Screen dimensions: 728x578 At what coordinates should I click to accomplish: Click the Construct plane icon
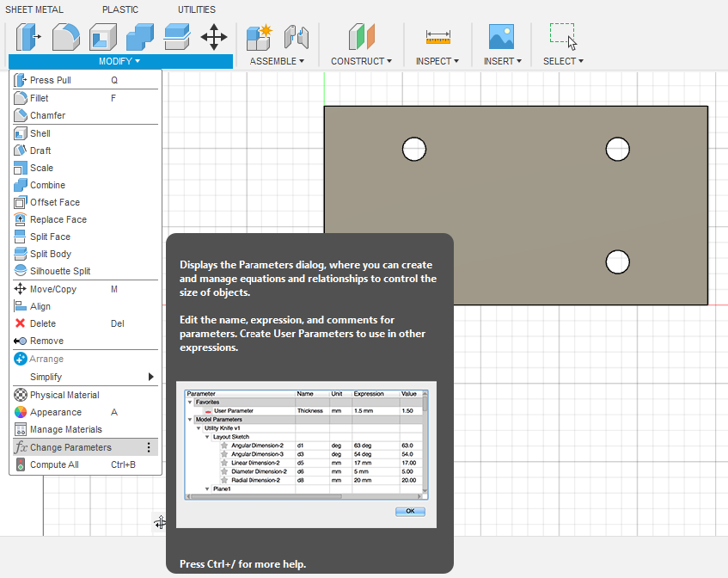point(361,37)
